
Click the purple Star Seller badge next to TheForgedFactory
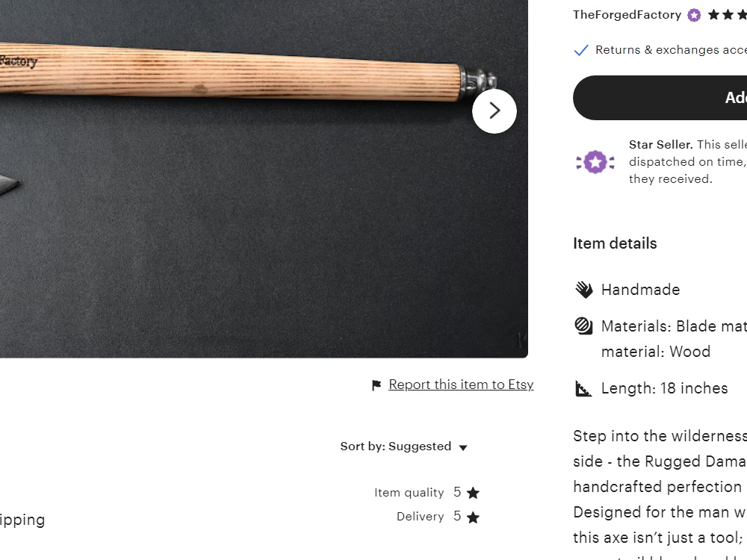click(x=694, y=15)
